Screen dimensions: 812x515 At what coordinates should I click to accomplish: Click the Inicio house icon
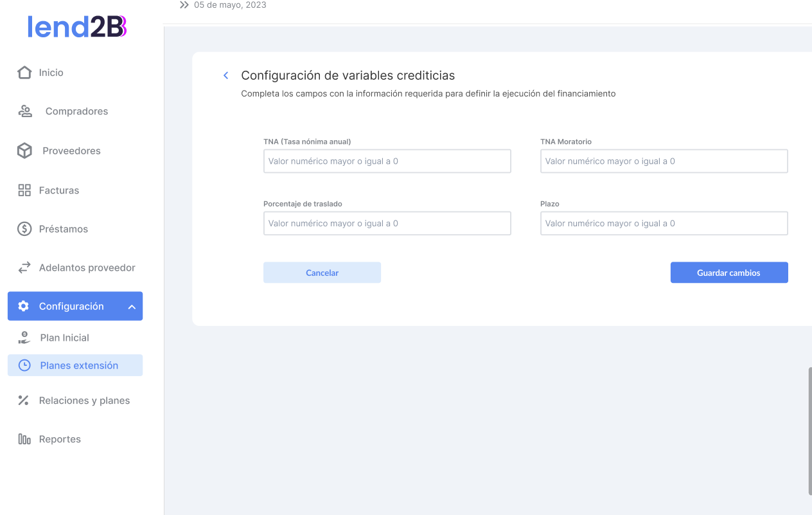(x=24, y=73)
